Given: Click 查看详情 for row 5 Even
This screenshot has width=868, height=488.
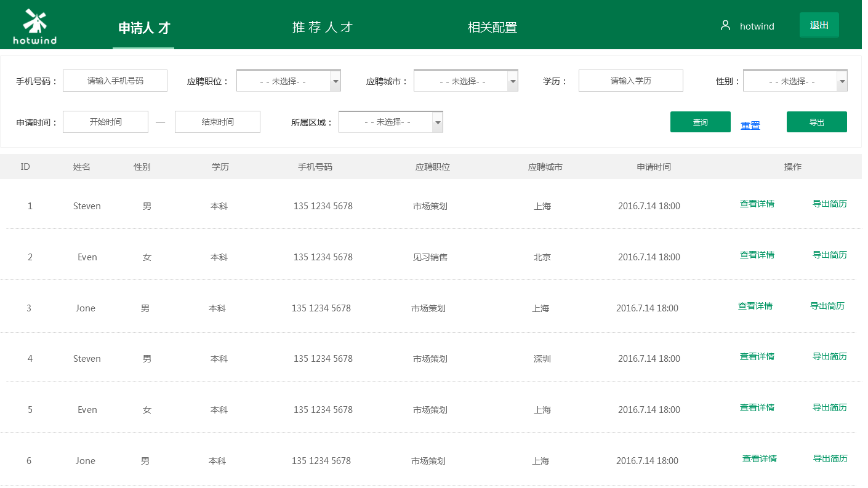Looking at the screenshot, I should click(x=757, y=408).
